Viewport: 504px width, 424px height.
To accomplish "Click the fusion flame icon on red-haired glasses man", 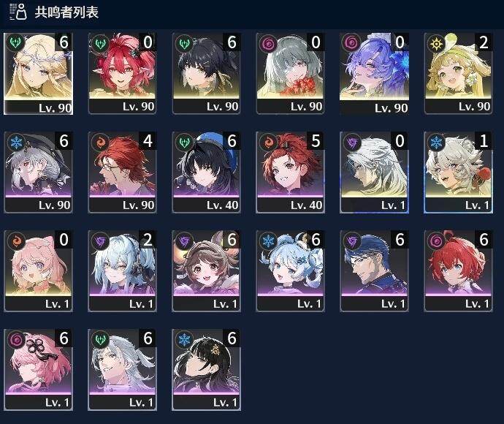I will click(x=100, y=142).
